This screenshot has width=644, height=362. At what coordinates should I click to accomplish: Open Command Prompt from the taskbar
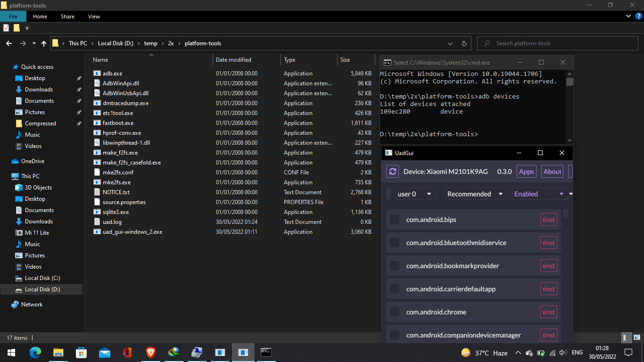[266, 353]
